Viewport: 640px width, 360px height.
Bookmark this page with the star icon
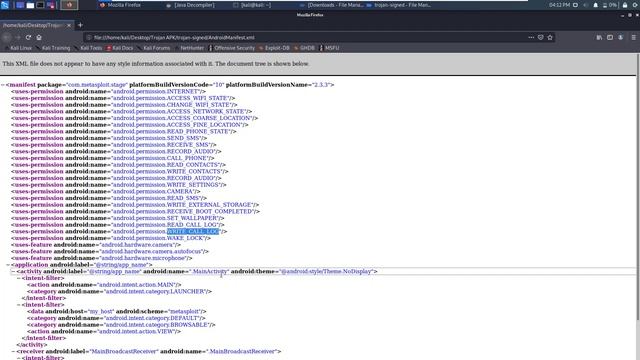coord(550,37)
